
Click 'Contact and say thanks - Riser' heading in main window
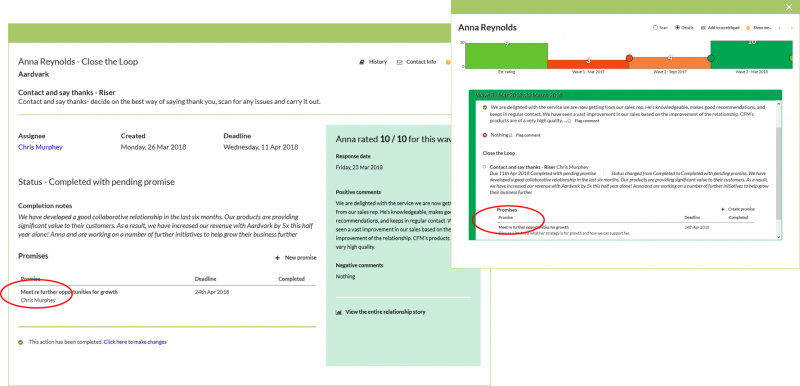tap(67, 93)
